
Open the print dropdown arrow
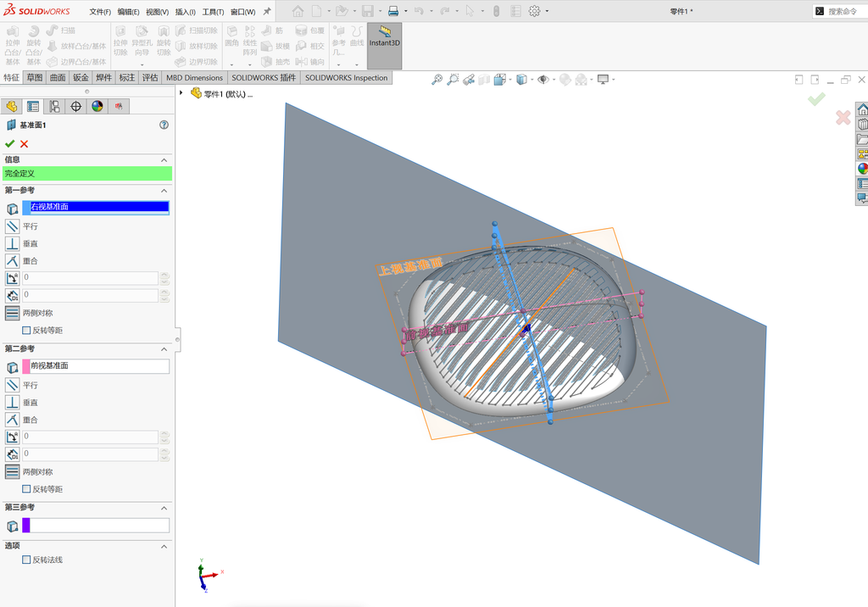point(406,11)
